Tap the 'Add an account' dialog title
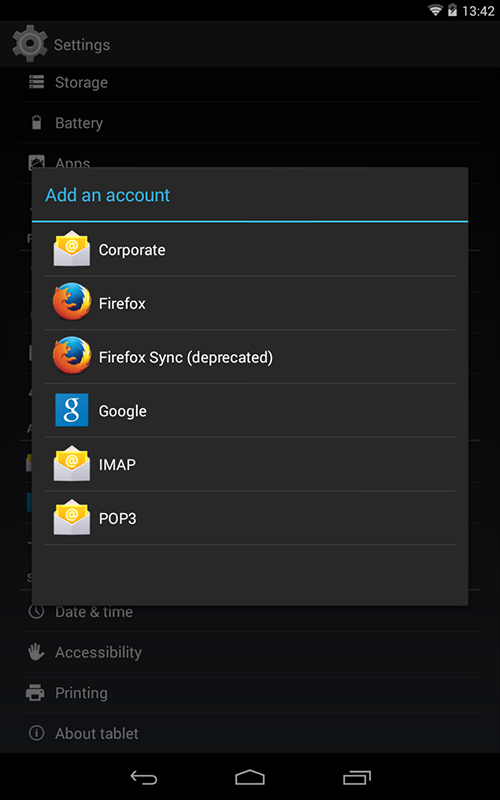 (x=108, y=195)
